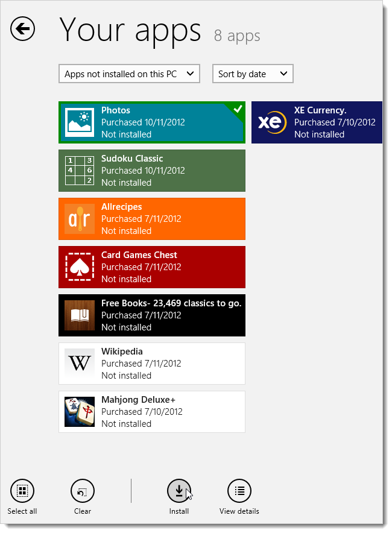Click the Sudoku Classic grid icon
The image size is (392, 533).
80,171
